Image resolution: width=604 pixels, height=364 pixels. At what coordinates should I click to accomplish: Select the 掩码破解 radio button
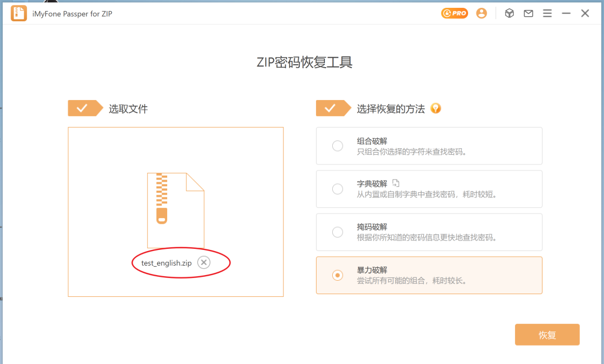coord(337,232)
